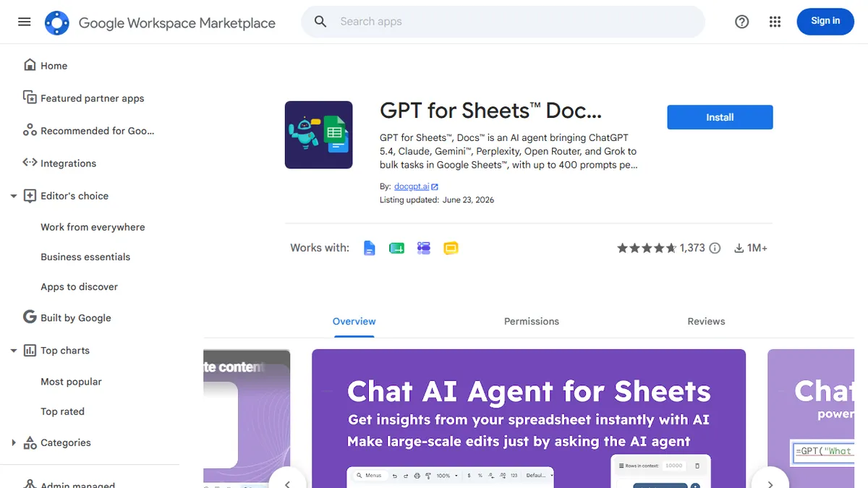Image resolution: width=868 pixels, height=488 pixels.
Task: Click the Editor's choice badge icon
Action: click(30, 195)
